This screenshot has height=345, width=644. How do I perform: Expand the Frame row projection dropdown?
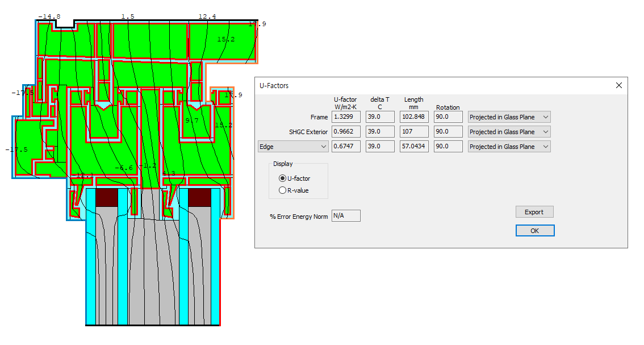509,117
